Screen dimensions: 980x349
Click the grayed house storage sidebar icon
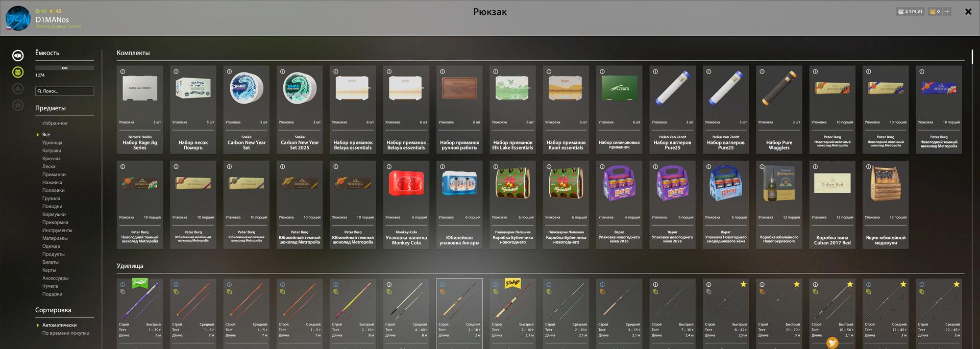pos(18,105)
